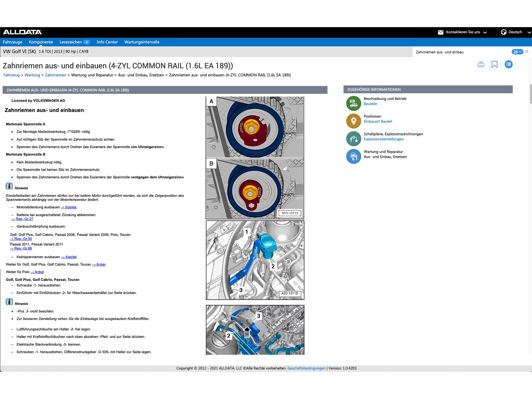
Task: Open the Info Center menu
Action: [107, 42]
